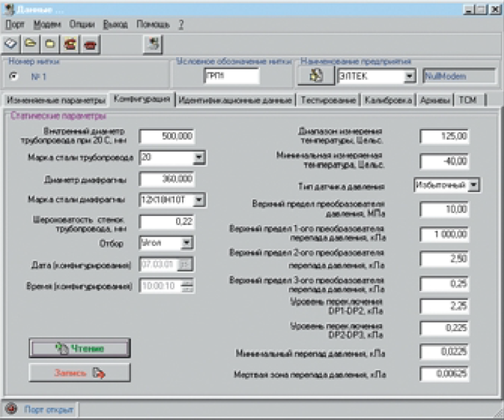Switch to Тестирование tab
The image size is (504, 420).
tap(328, 100)
